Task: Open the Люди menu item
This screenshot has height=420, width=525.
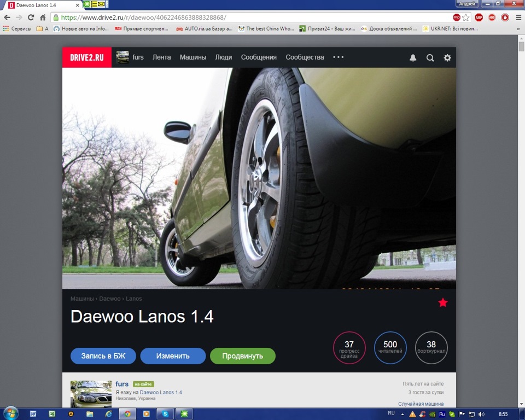Action: [x=223, y=57]
